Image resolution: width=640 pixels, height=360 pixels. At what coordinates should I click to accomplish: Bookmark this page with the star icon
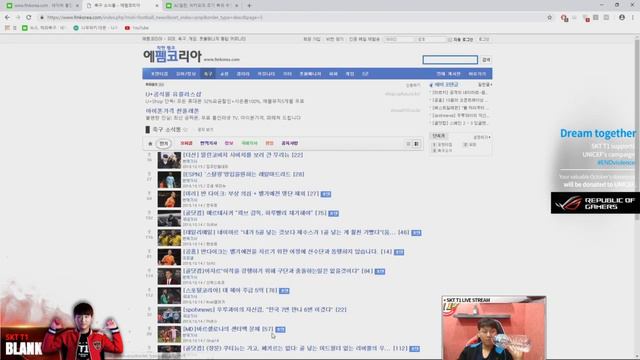[x=549, y=18]
